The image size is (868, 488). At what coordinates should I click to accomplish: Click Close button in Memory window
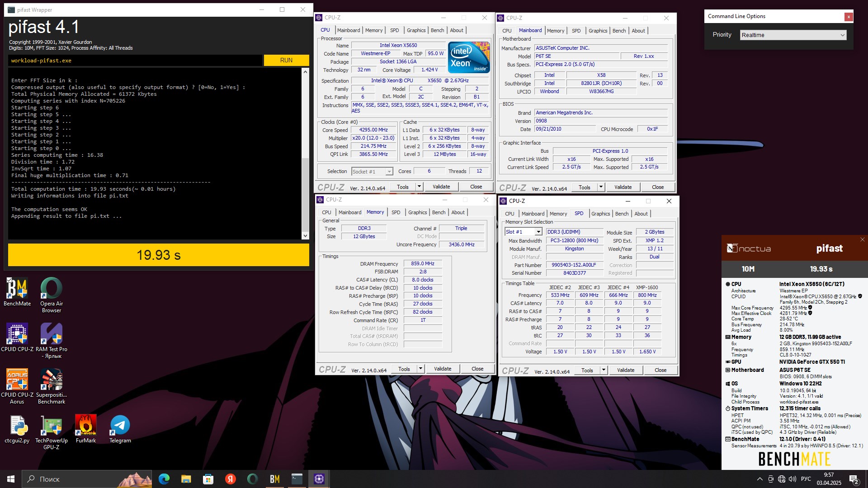pos(477,369)
